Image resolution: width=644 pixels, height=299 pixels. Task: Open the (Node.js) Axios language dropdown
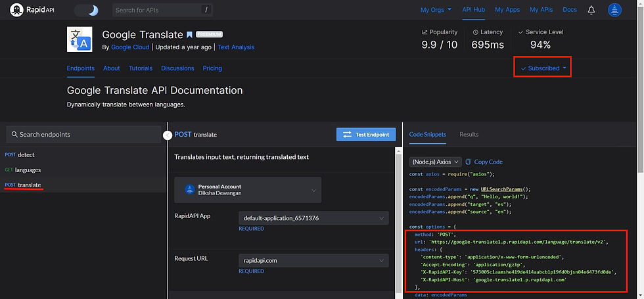(x=435, y=162)
